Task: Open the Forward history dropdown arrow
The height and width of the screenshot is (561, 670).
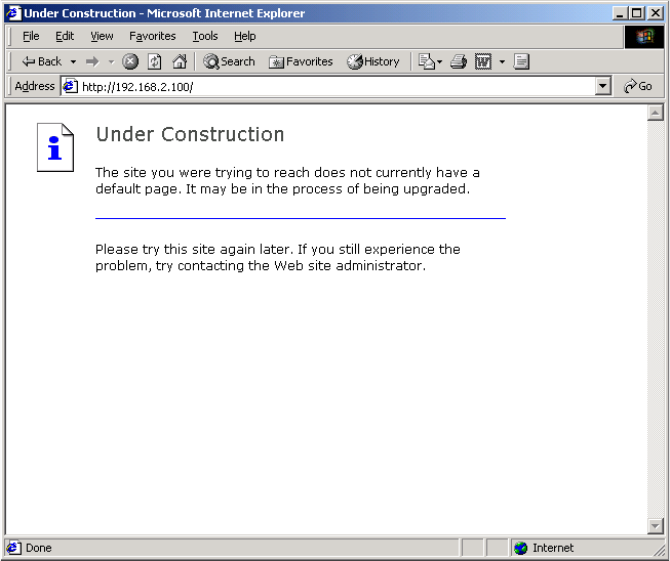Action: 112,62
